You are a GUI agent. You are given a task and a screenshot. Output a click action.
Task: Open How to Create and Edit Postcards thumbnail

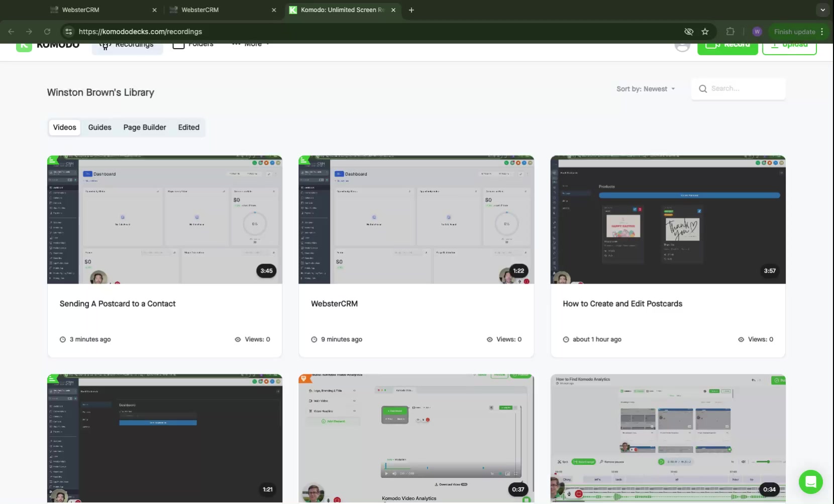[x=668, y=220]
